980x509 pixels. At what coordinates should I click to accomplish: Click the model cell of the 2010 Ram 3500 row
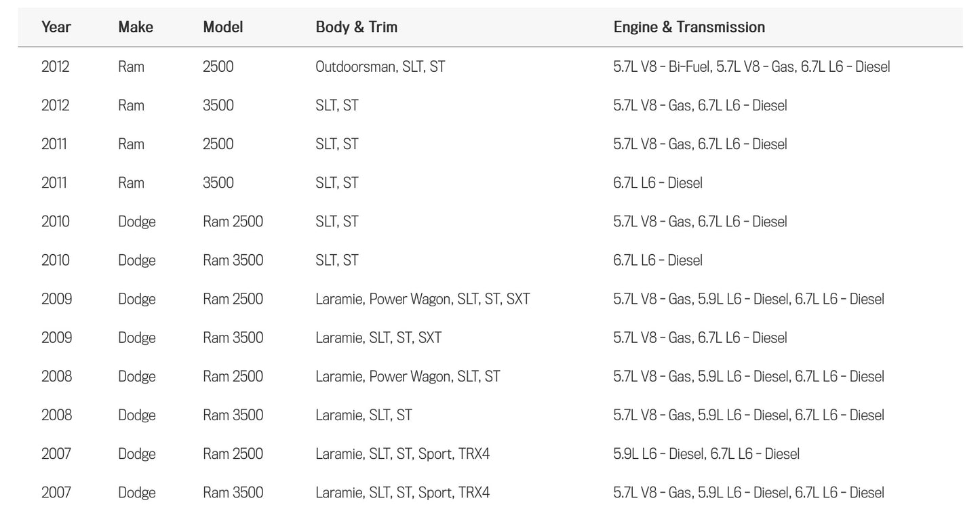point(233,260)
